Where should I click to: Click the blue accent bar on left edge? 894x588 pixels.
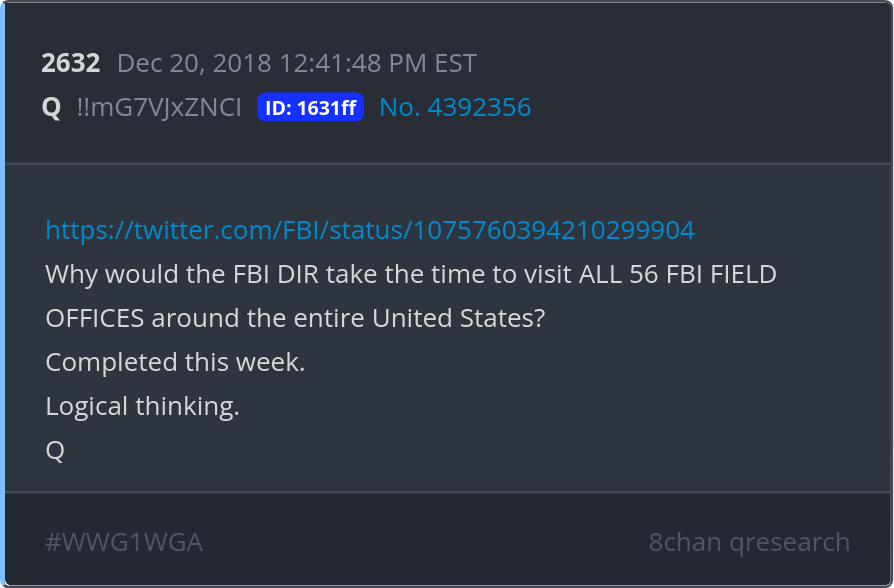(x=3, y=294)
